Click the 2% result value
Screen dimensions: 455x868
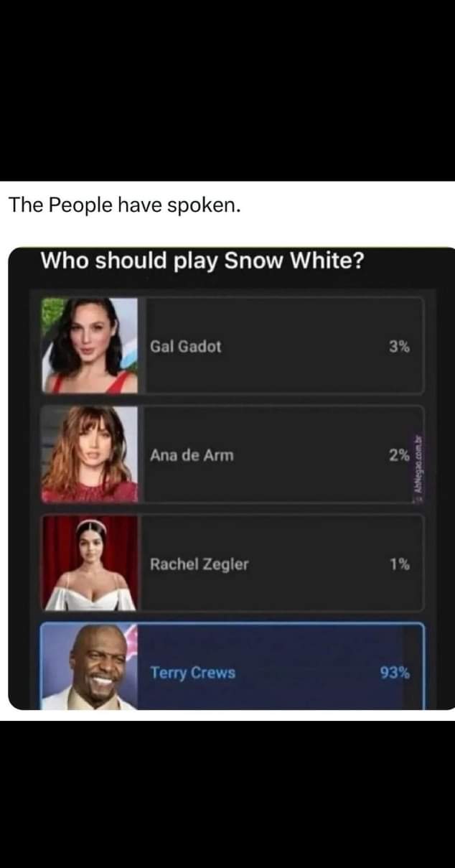[x=400, y=455]
